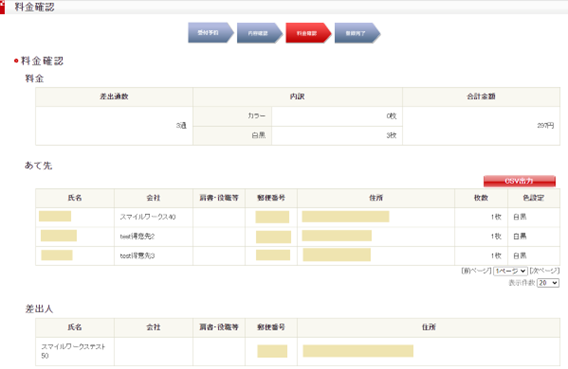The image size is (568, 369).
Task: Click 郵便番号 header in 差出人 table
Action: [x=271, y=327]
